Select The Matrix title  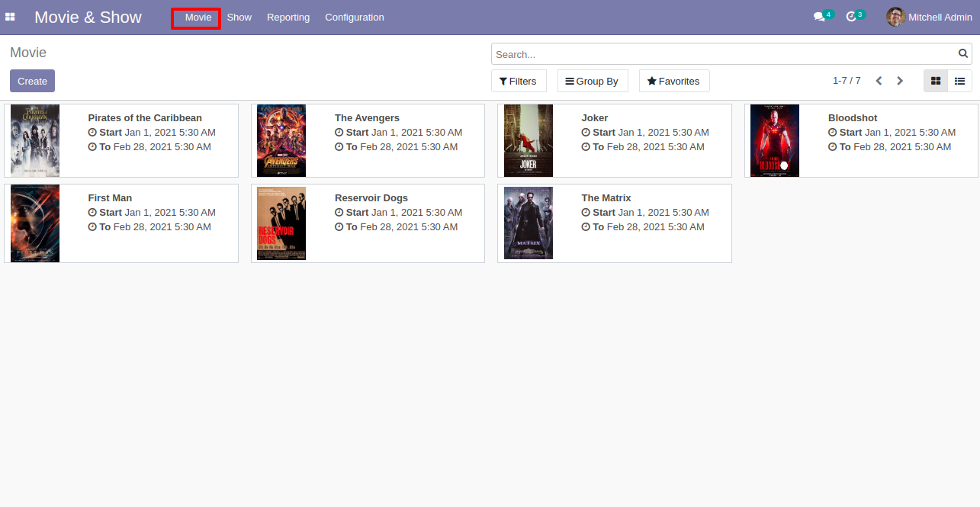coord(606,198)
